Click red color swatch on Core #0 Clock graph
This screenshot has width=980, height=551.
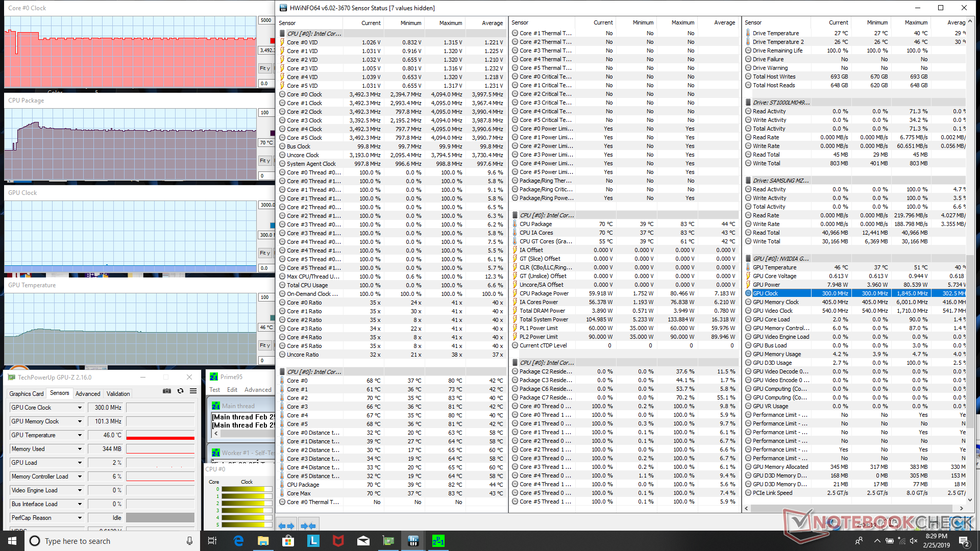[272, 41]
